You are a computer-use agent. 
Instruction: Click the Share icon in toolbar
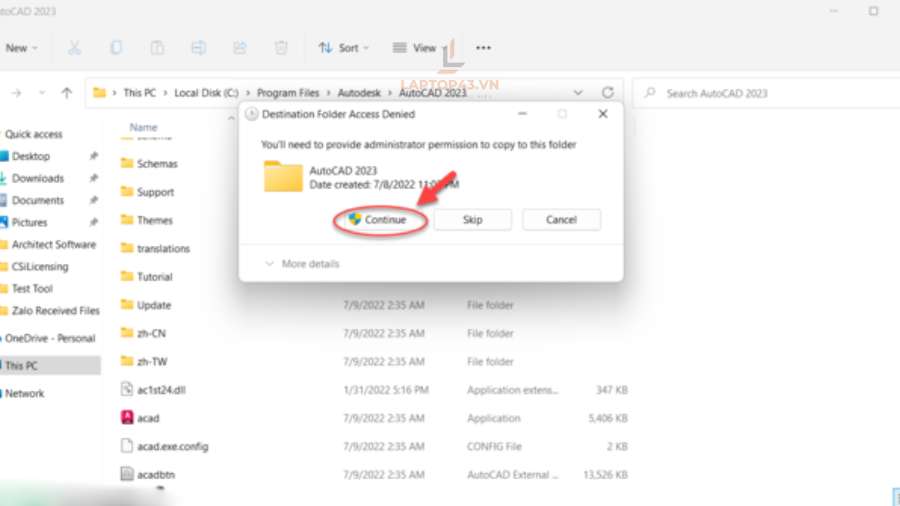[x=240, y=48]
